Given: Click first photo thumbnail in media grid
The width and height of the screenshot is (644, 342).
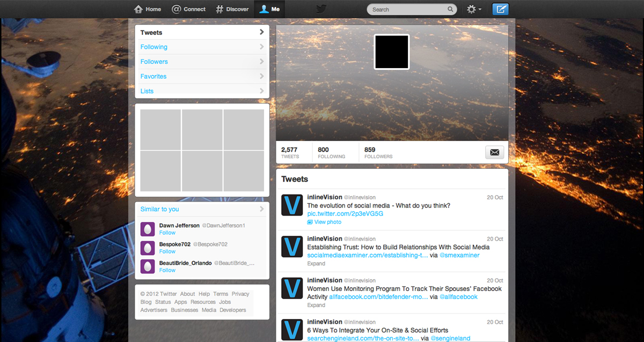Looking at the screenshot, I should pos(160,130).
